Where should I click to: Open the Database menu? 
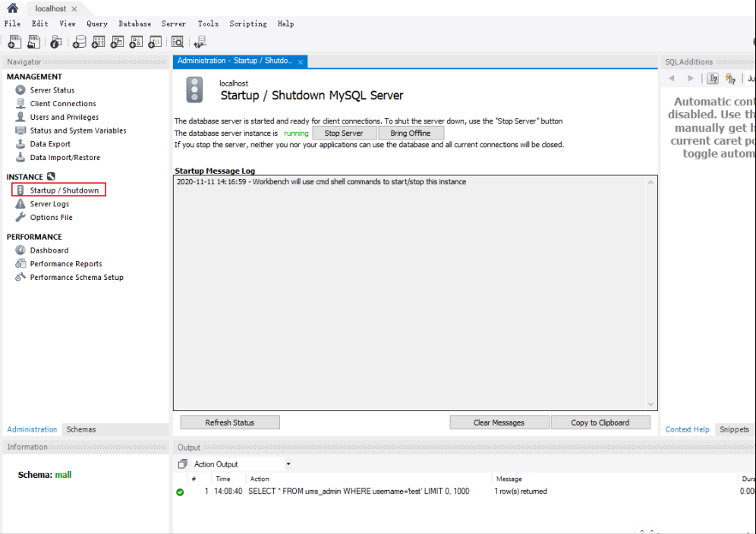(134, 23)
